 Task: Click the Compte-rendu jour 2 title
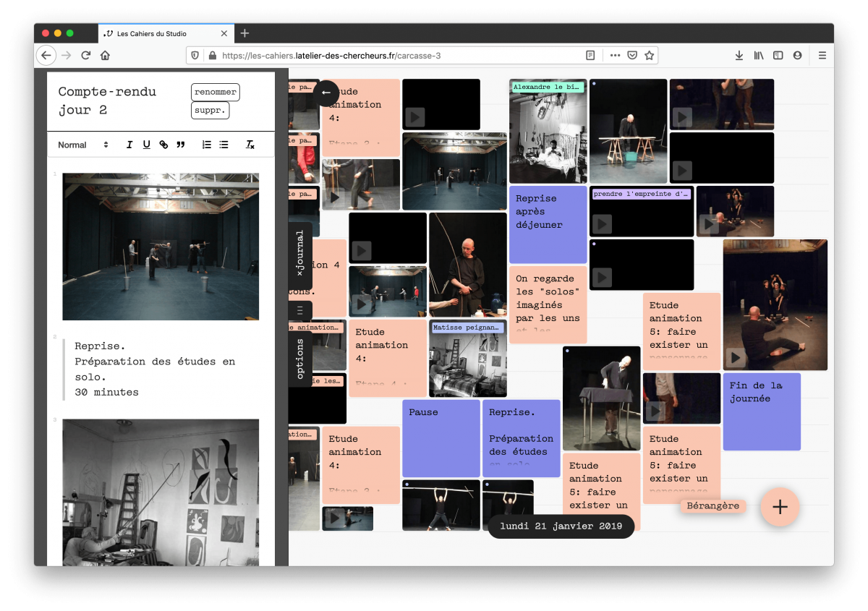tap(107, 101)
